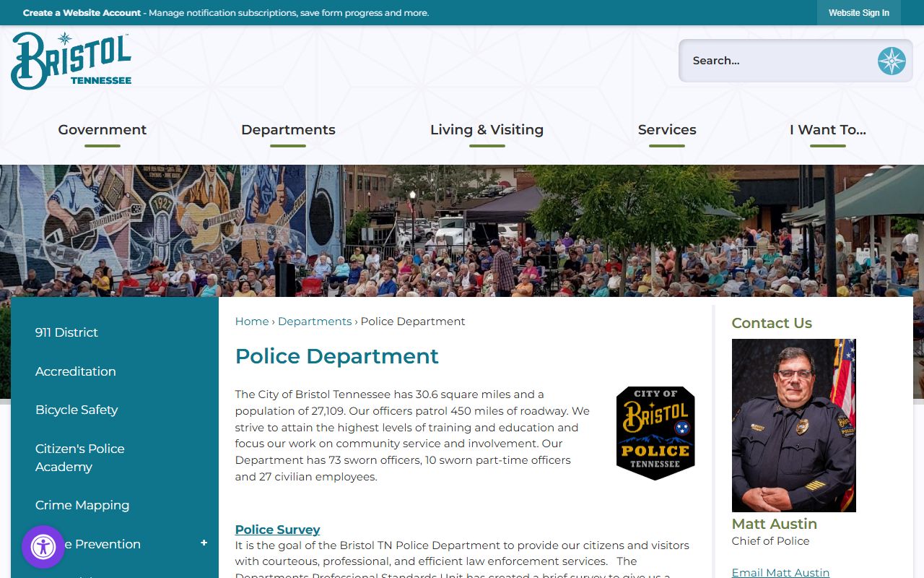Open Citizen's Police Academy sidebar item
The width and height of the screenshot is (924, 578).
pos(115,457)
